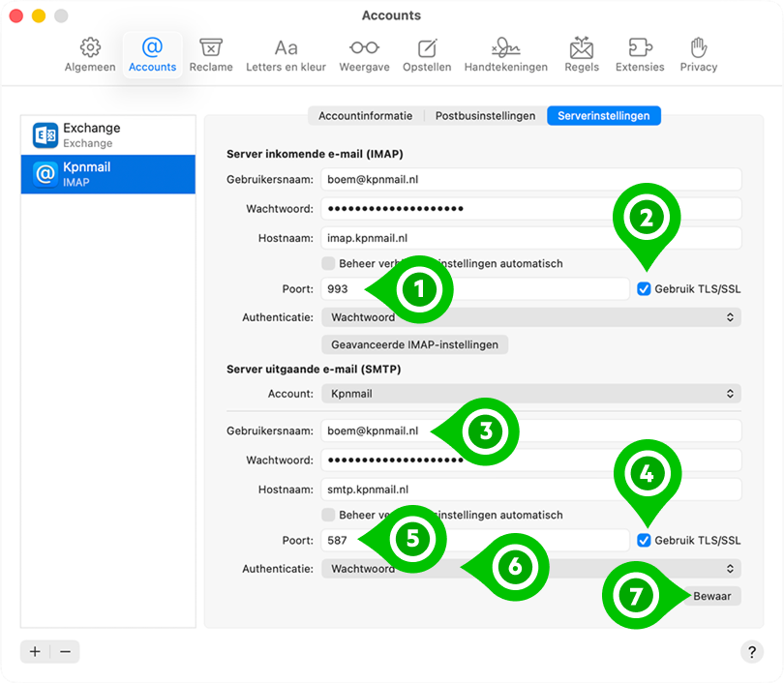Viewport: 784px width, 683px height.
Task: Select the Exchange account in the sidebar
Action: pos(107,133)
